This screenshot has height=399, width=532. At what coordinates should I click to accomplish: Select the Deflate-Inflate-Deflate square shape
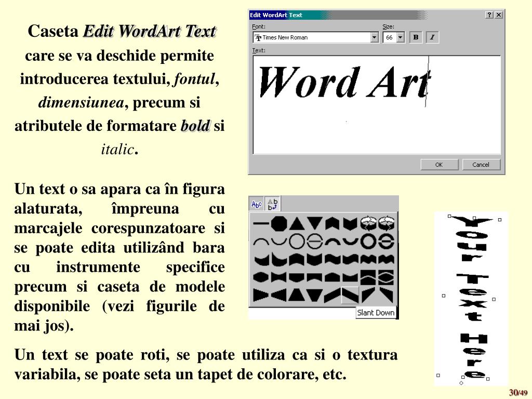(386, 277)
